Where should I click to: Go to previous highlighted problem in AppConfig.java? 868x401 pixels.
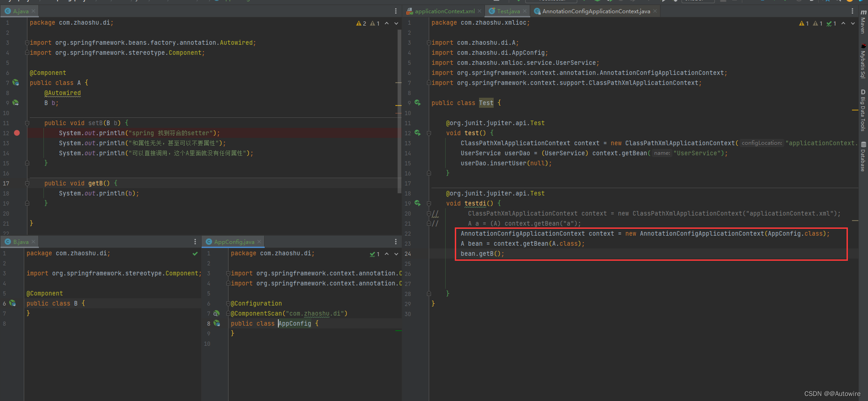coord(387,254)
